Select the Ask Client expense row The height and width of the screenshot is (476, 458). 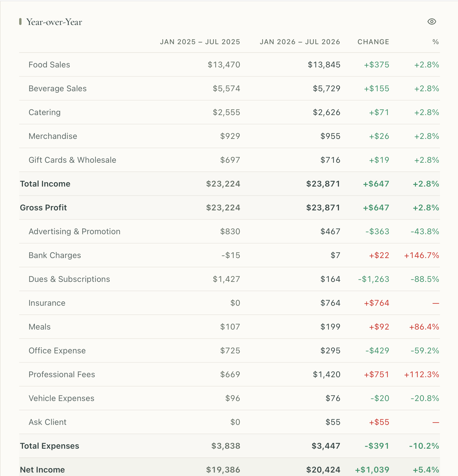click(230, 422)
